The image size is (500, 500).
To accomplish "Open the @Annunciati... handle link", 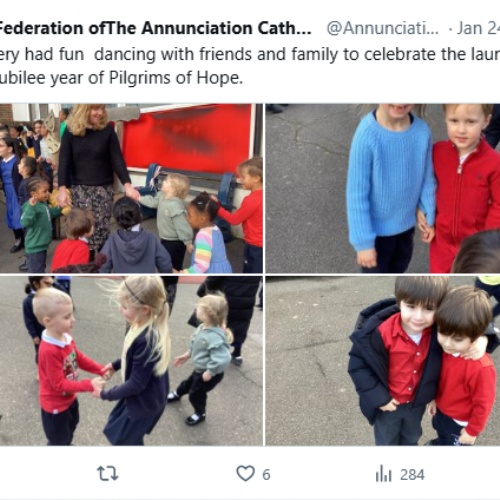I will 383,28.
